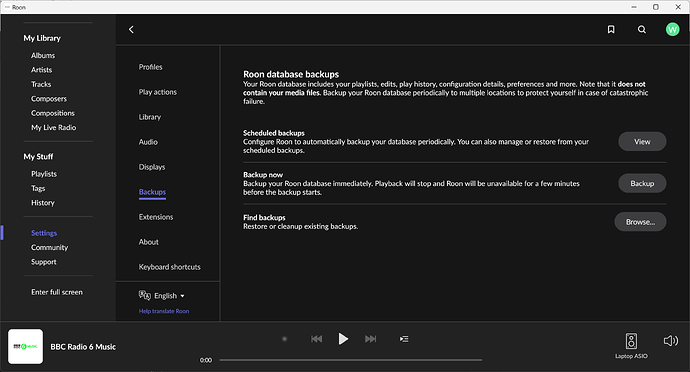This screenshot has width=690, height=372.
Task: Open Composers in My Library
Action: (49, 99)
